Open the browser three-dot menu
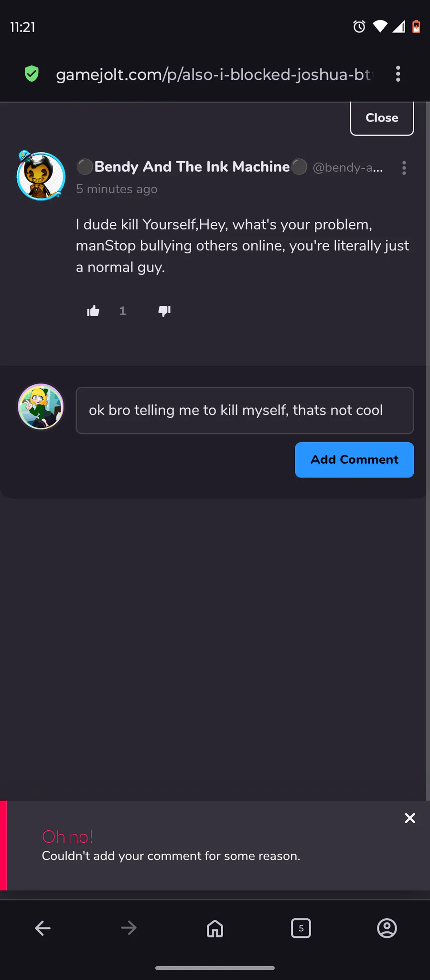 click(398, 74)
